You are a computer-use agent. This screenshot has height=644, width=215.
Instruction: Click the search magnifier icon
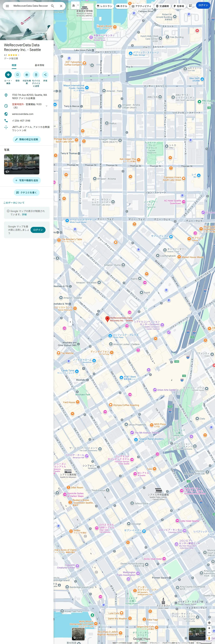(53, 6)
